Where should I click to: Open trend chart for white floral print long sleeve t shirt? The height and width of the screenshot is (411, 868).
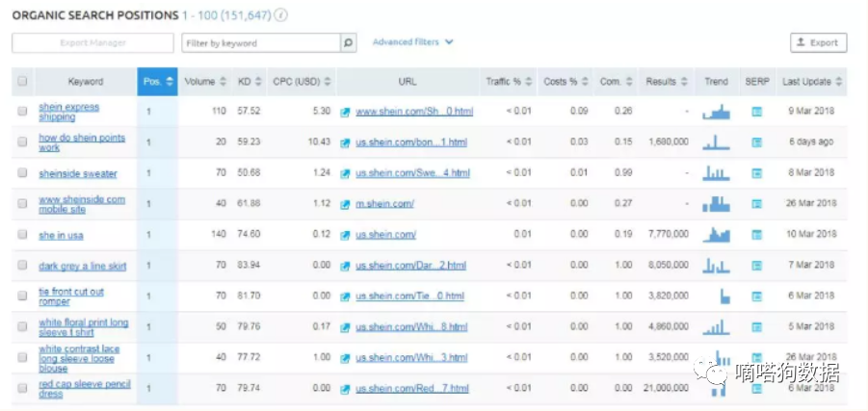pos(717,327)
